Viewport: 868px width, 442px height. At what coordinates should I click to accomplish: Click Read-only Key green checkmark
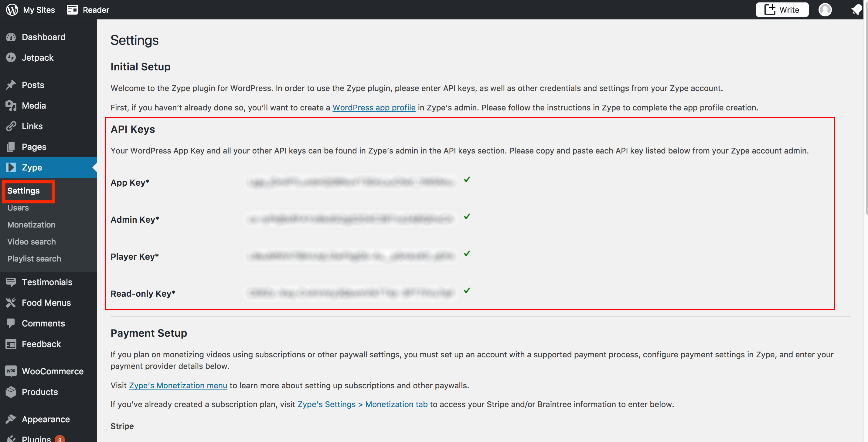(467, 291)
